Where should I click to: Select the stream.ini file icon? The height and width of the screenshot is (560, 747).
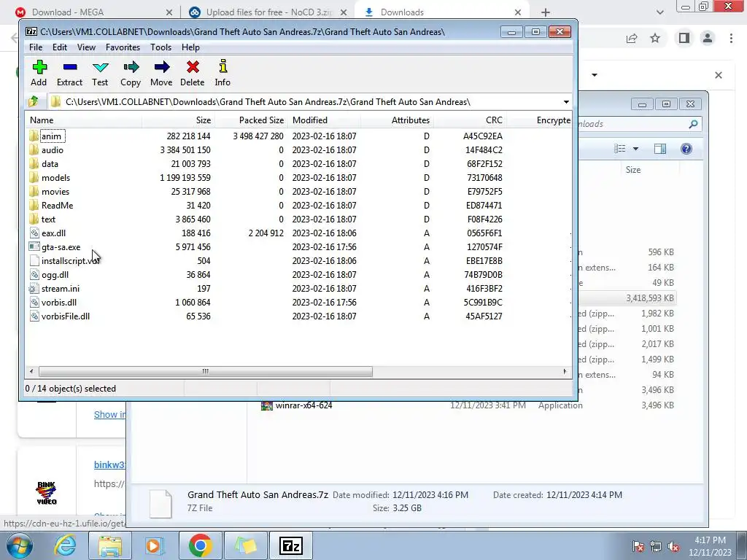tap(34, 289)
